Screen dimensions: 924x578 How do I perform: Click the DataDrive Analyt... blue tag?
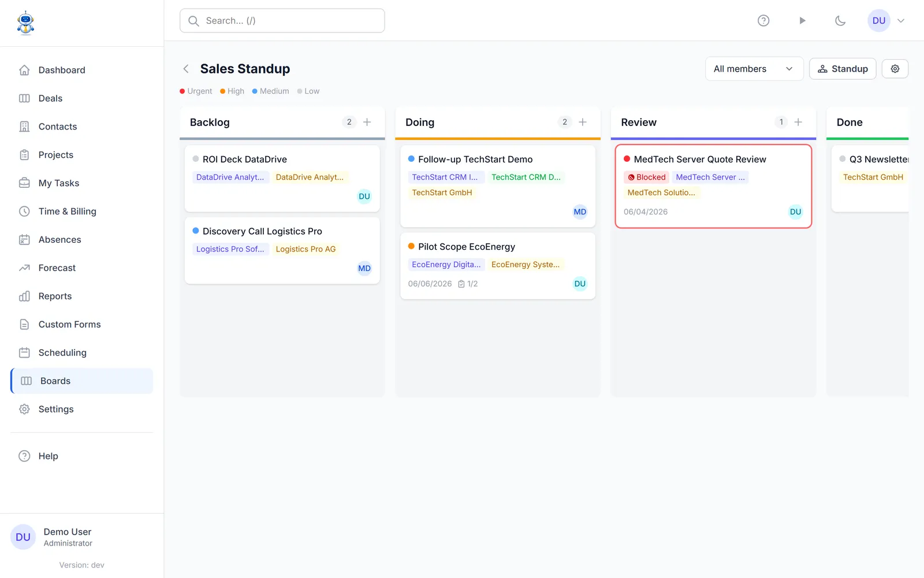230,177
